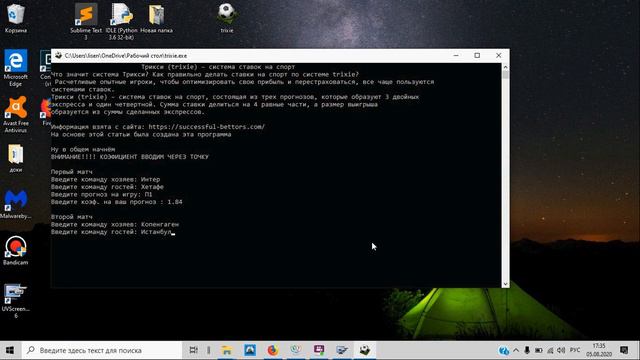
Task: Click console scrollbar down arrow
Action: click(505, 284)
